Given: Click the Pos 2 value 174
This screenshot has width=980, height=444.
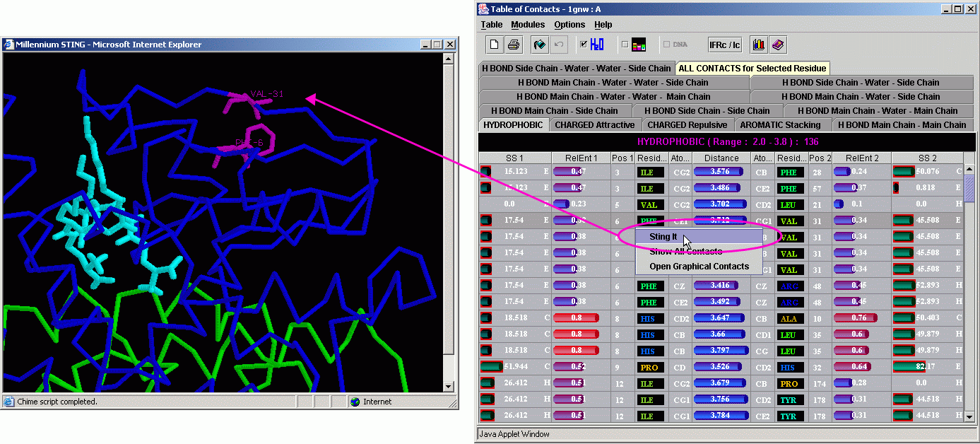Looking at the screenshot, I should click(x=820, y=383).
